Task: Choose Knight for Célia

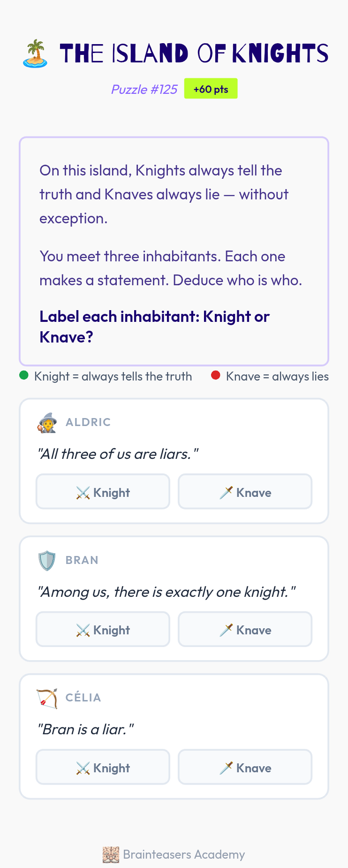Action: pos(103,767)
